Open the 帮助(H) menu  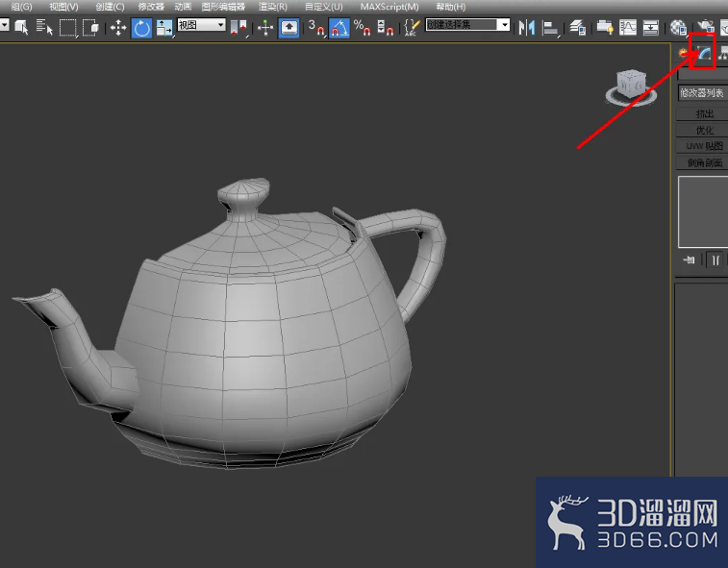(450, 7)
